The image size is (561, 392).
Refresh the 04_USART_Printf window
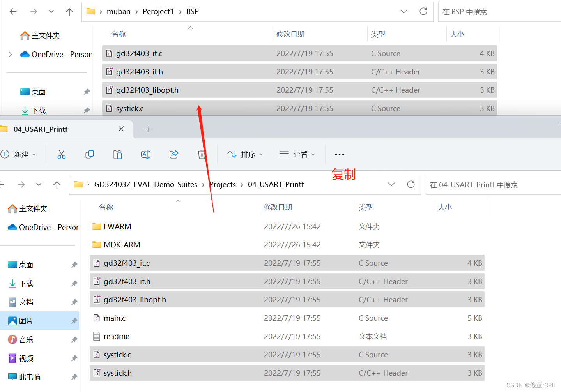(x=411, y=184)
